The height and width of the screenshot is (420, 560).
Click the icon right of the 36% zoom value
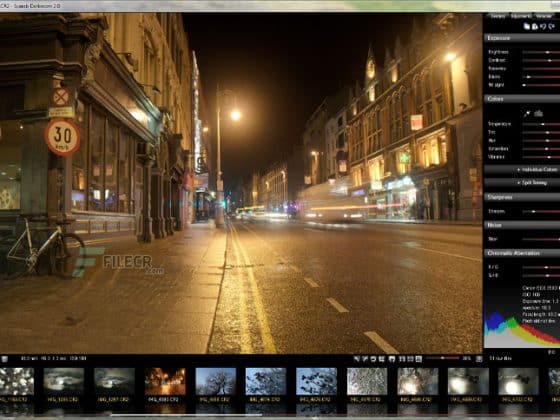479,359
